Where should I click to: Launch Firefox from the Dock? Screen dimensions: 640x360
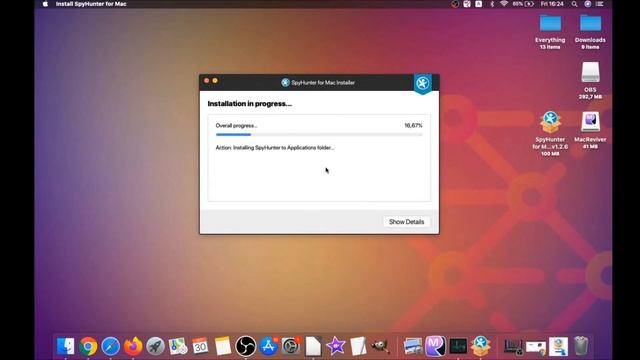133,346
